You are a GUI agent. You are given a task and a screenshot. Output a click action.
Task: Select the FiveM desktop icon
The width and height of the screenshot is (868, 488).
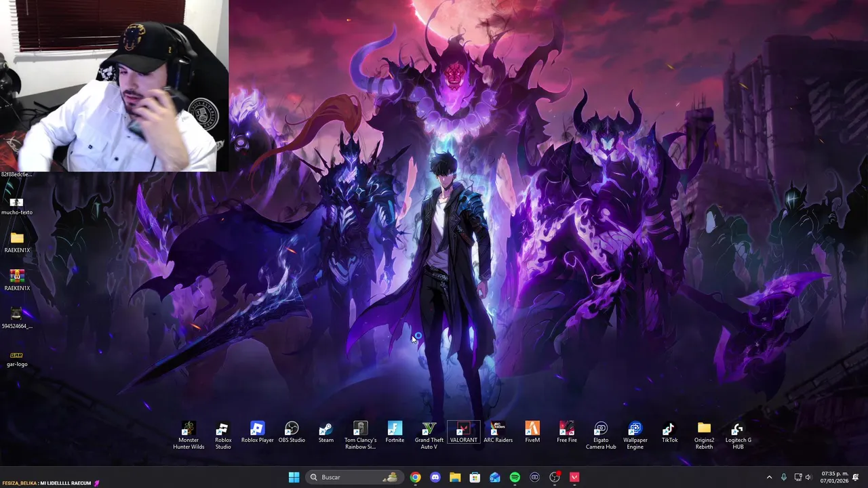[x=532, y=433]
